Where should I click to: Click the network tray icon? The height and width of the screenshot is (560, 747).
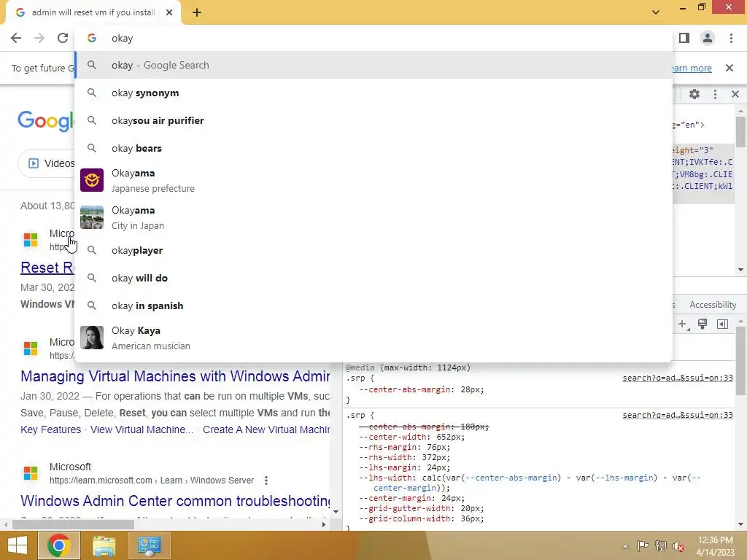(x=661, y=546)
